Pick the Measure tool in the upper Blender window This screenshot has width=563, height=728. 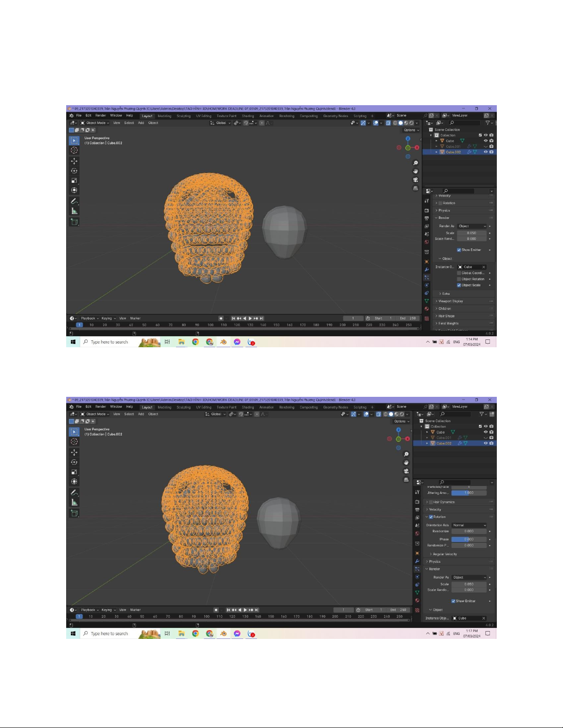click(x=74, y=211)
